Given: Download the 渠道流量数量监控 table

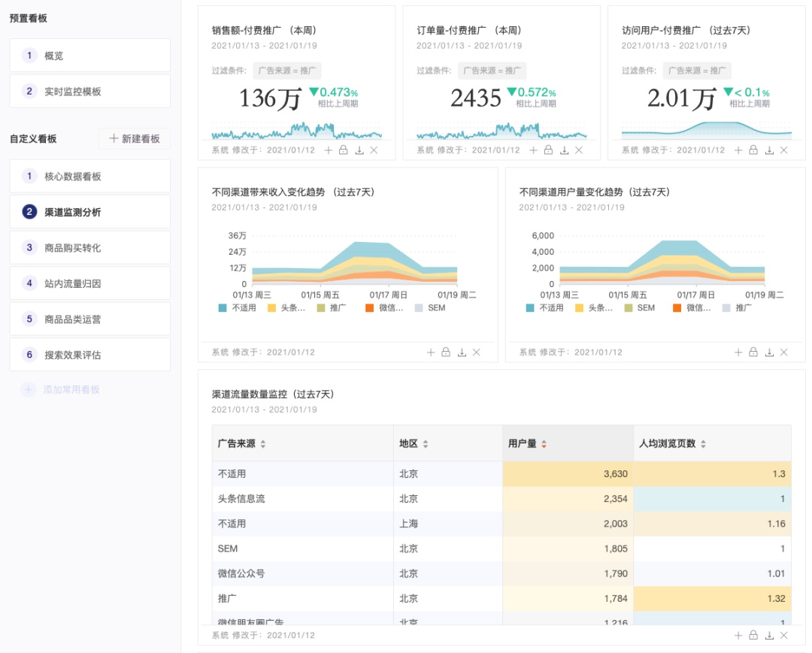Looking at the screenshot, I should point(769,636).
